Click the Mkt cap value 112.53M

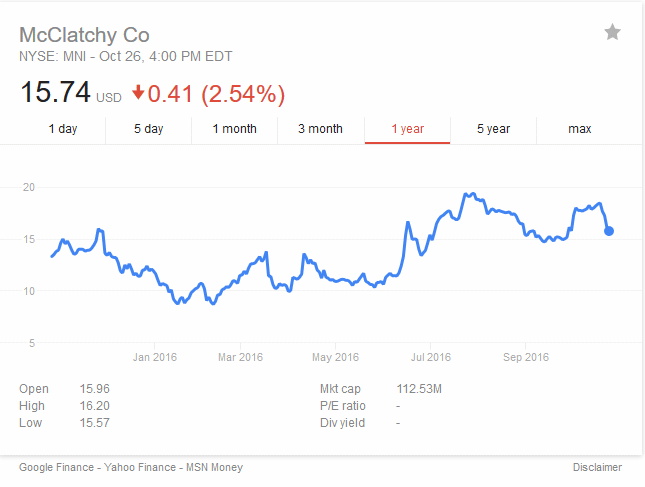(419, 389)
